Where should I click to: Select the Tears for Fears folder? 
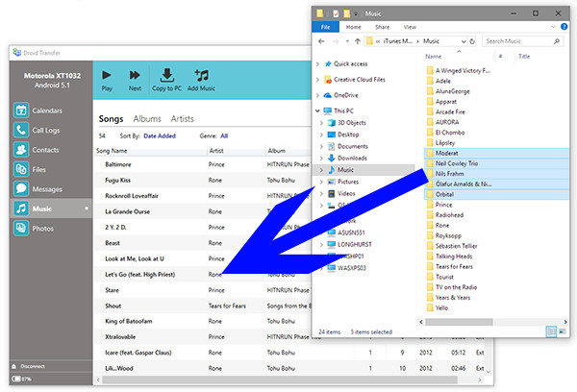pyautogui.click(x=454, y=266)
